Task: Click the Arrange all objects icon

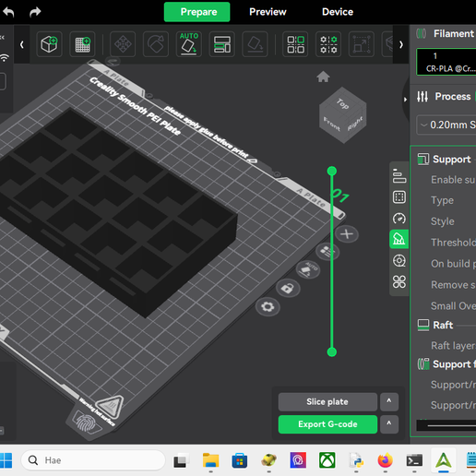Action: click(x=221, y=44)
